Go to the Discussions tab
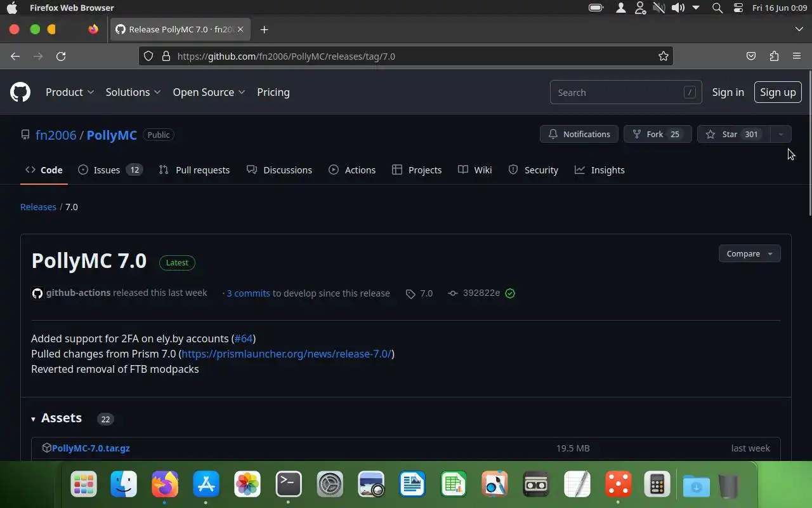Image resolution: width=812 pixels, height=508 pixels. pos(279,170)
